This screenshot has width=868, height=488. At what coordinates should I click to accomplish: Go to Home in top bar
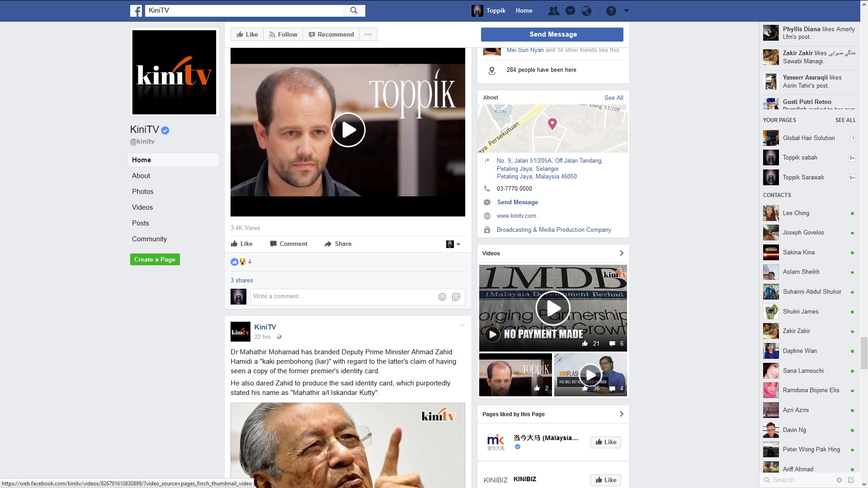pyautogui.click(x=524, y=10)
